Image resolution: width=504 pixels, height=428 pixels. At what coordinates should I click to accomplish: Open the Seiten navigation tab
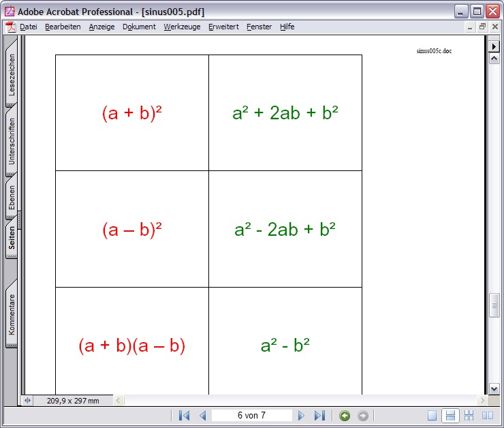(12, 238)
